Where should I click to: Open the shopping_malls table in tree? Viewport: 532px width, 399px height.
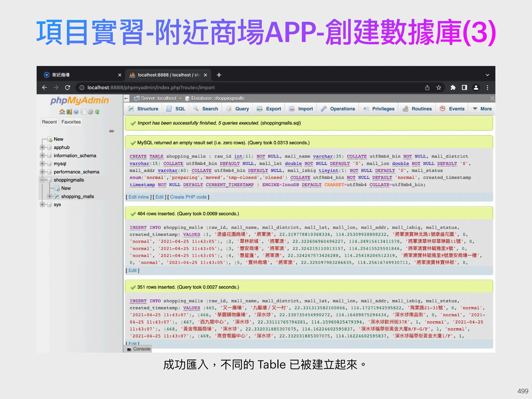click(77, 196)
